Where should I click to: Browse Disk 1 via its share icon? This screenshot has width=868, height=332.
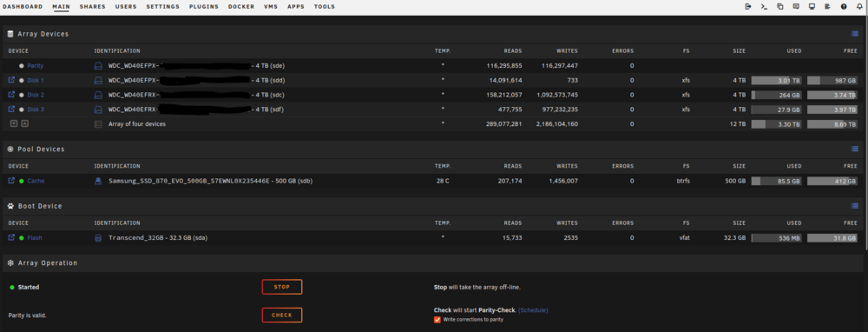coord(11,80)
